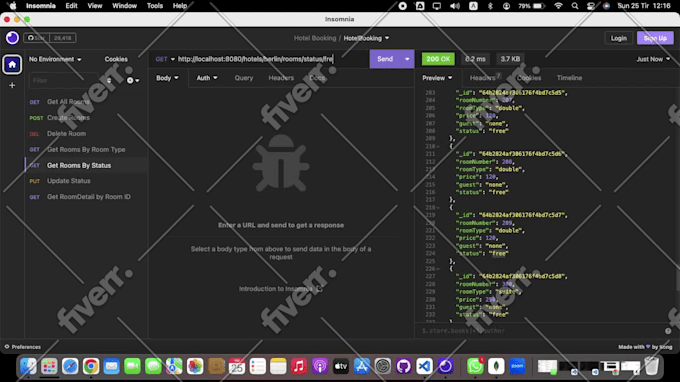Open Visual Studio Code in the dock

(424, 366)
